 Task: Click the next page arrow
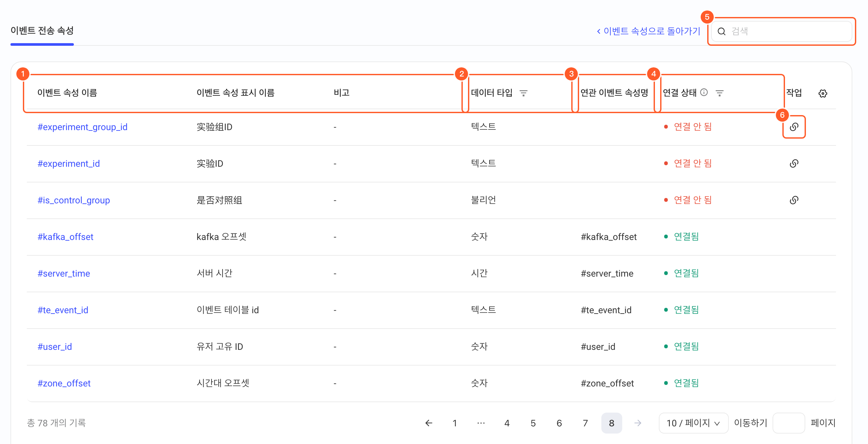[x=638, y=423]
